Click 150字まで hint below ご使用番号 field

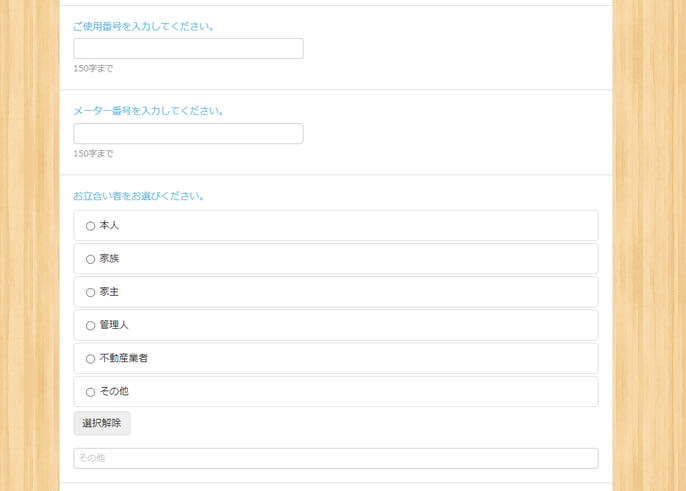click(93, 69)
